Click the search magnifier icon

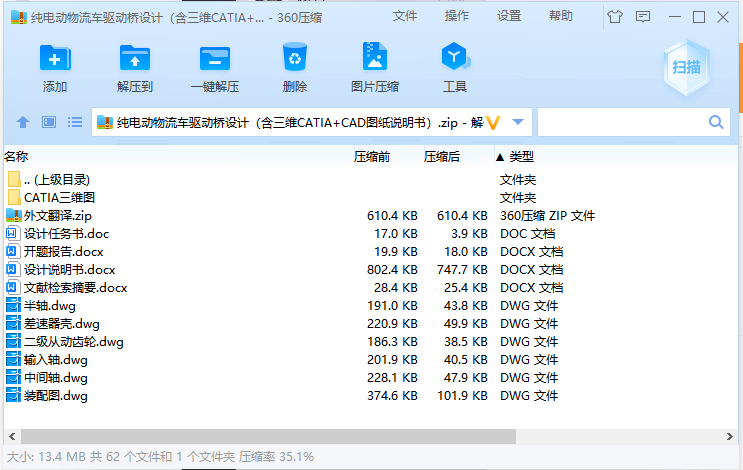pyautogui.click(x=716, y=122)
